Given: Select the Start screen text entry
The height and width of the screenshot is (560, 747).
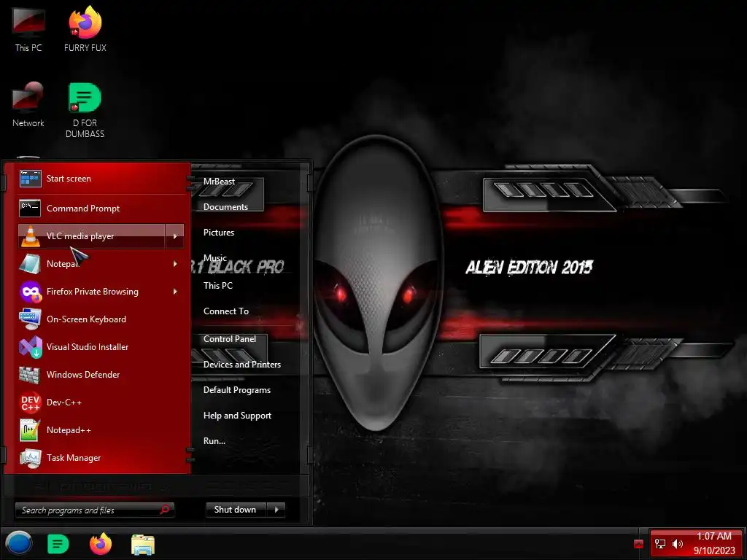Looking at the screenshot, I should coord(69,179).
